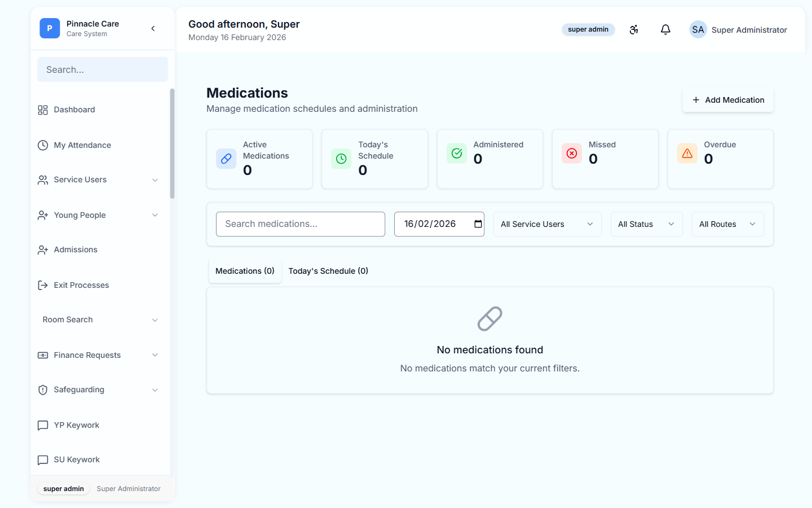Open the All Routes dropdown

click(727, 224)
